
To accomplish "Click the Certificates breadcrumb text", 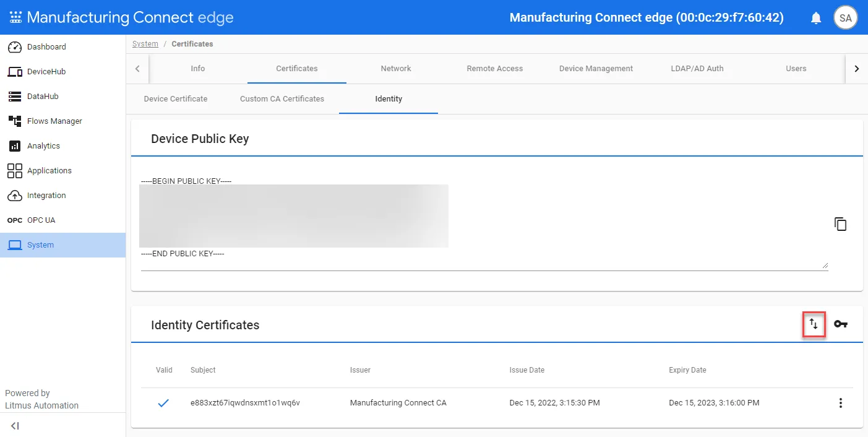I will [192, 44].
